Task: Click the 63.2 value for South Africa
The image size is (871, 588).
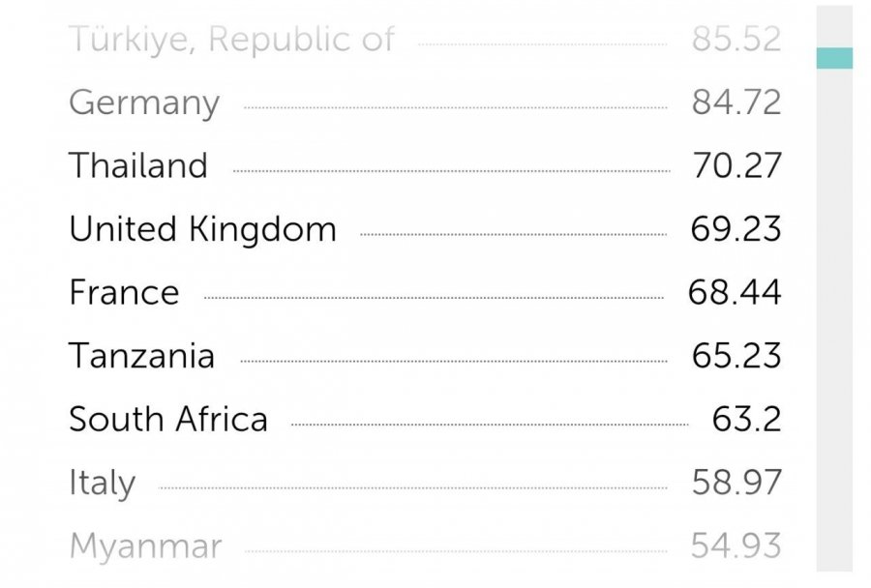Action: [x=746, y=420]
